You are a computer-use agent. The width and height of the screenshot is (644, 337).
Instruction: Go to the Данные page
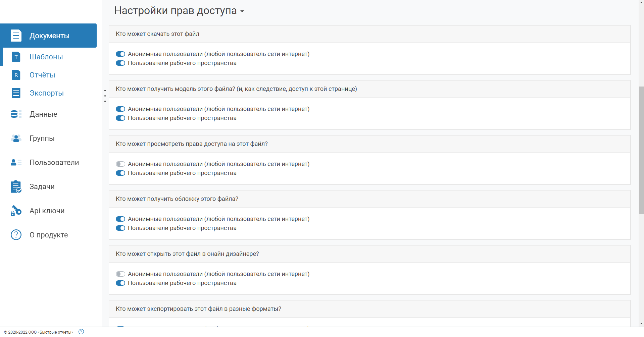[x=43, y=114]
